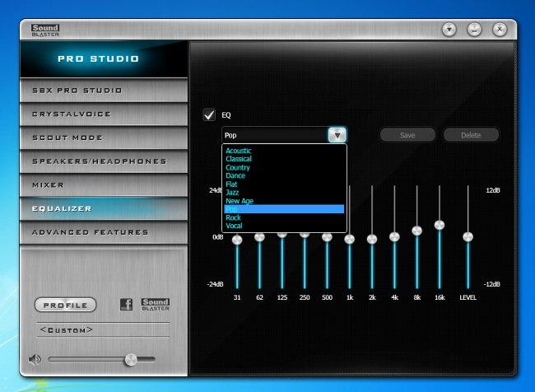
Task: Go to Mixer section
Action: [x=104, y=184]
